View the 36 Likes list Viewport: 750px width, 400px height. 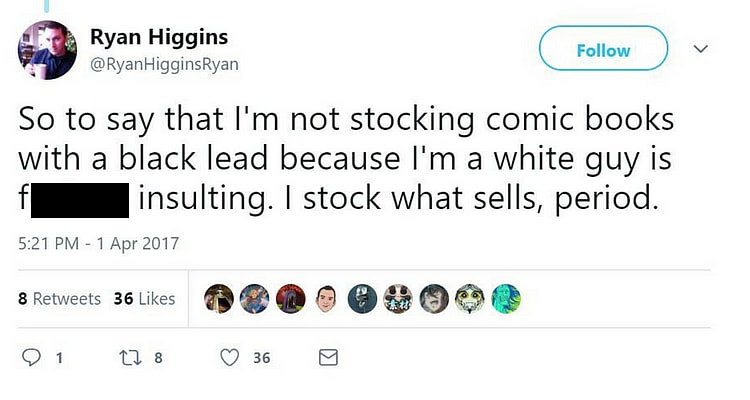click(x=144, y=299)
